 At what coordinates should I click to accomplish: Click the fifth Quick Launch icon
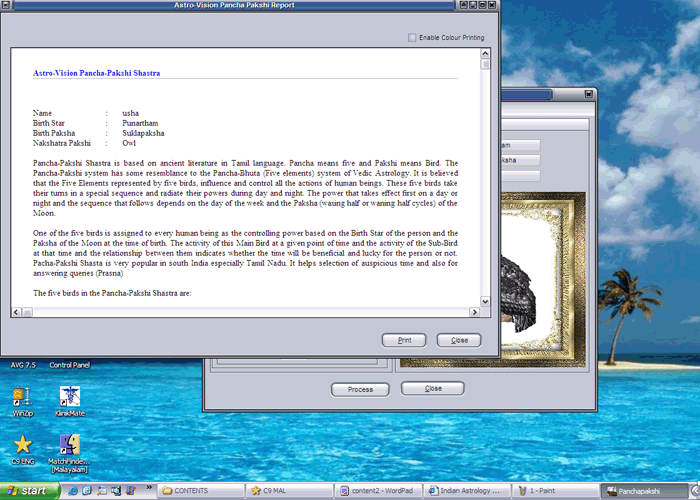click(x=130, y=491)
